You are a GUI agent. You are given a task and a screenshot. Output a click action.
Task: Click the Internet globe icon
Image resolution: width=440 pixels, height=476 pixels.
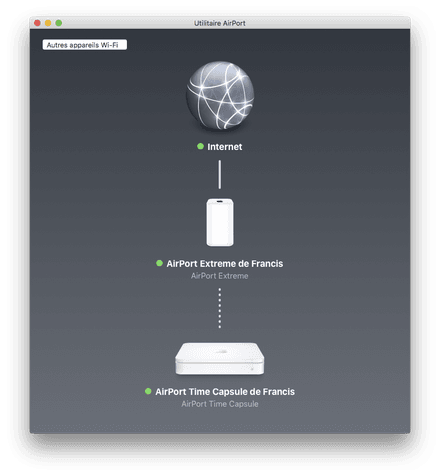220,95
